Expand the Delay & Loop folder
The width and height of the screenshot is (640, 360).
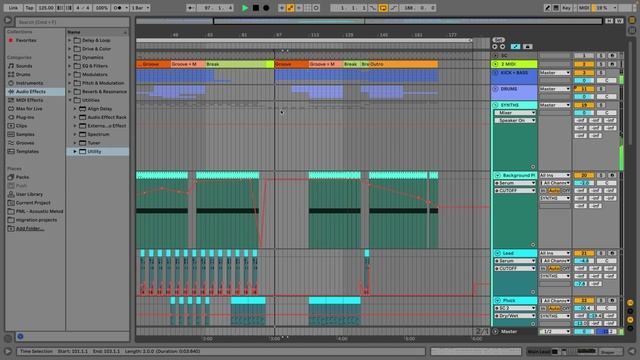(x=70, y=40)
